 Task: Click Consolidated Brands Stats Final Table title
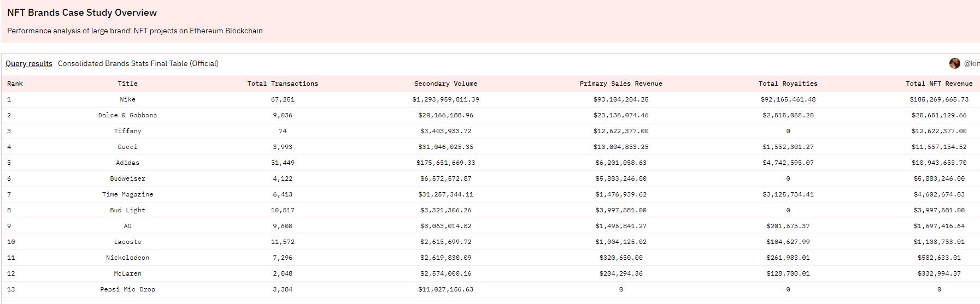click(138, 63)
